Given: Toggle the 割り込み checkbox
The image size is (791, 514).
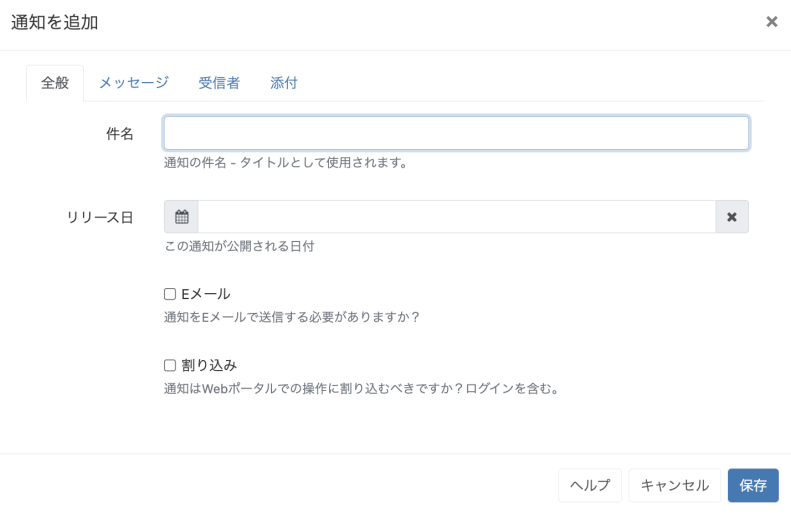Looking at the screenshot, I should coord(170,365).
